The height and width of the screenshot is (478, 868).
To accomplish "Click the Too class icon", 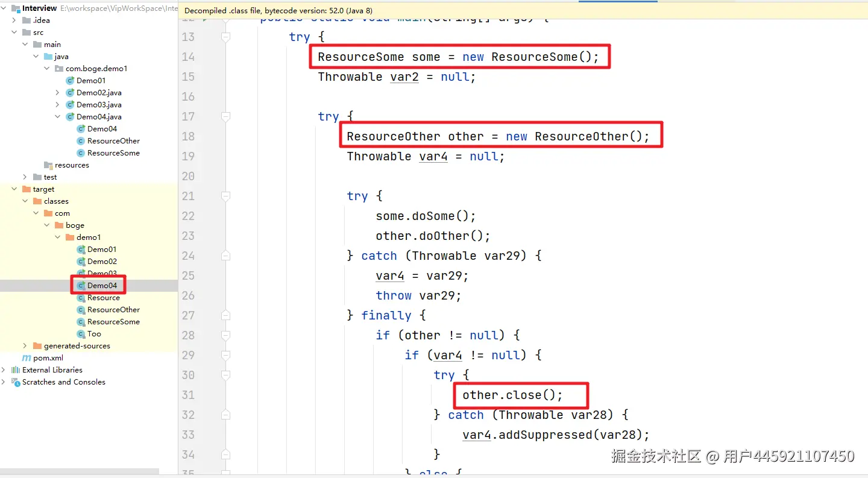I will click(81, 334).
